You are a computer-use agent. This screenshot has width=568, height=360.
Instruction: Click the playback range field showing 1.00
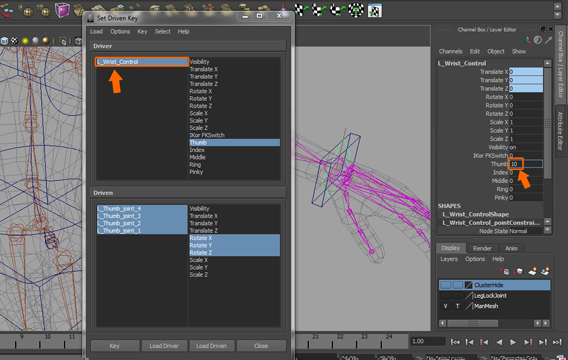(x=428, y=341)
